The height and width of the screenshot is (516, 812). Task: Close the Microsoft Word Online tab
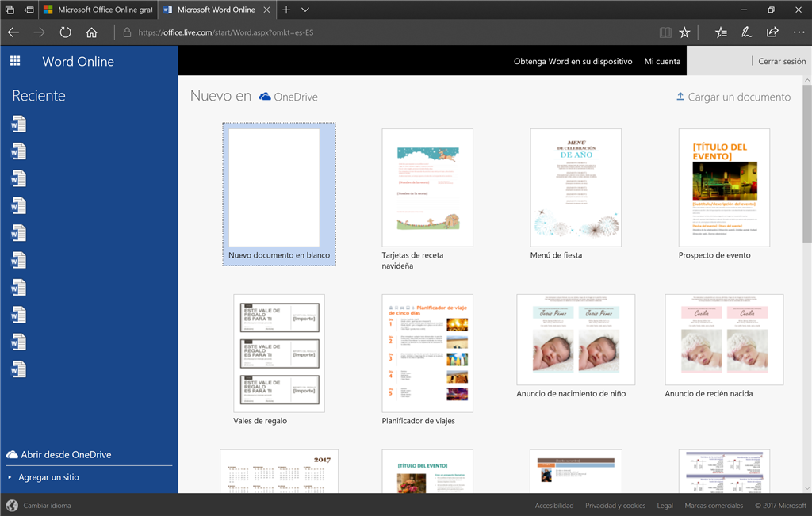click(x=266, y=10)
